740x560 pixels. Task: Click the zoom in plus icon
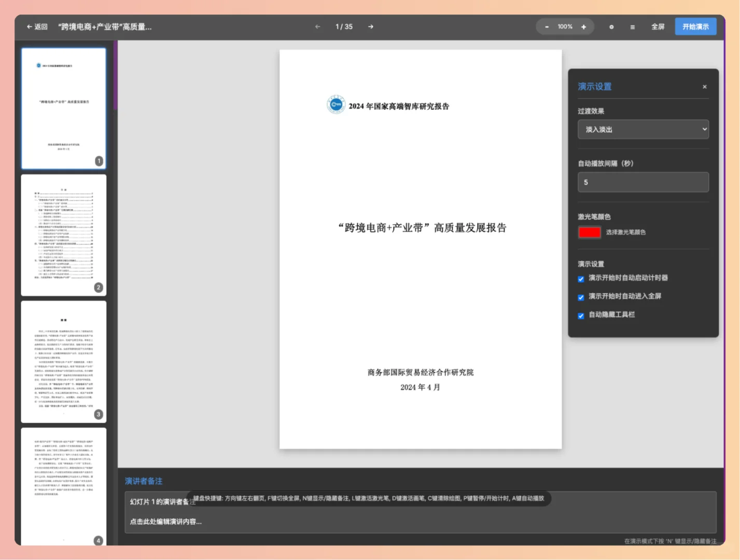click(583, 27)
